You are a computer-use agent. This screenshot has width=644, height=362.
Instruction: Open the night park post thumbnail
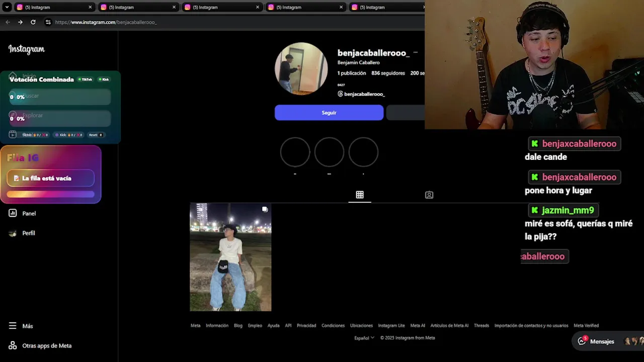tap(230, 257)
